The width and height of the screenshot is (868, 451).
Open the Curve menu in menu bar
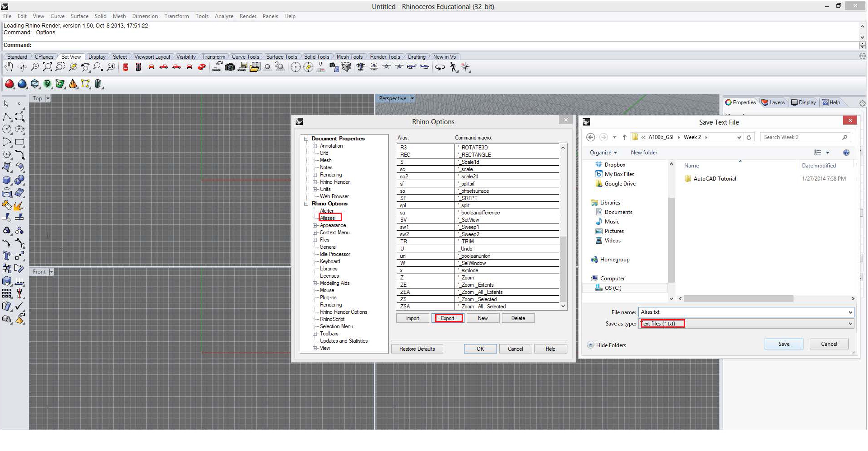(x=57, y=16)
